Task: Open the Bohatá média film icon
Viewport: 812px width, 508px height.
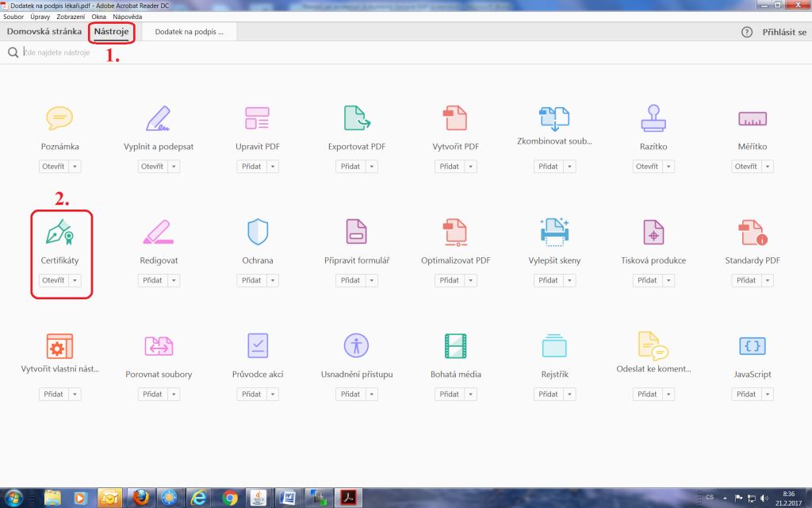Action: click(x=455, y=345)
